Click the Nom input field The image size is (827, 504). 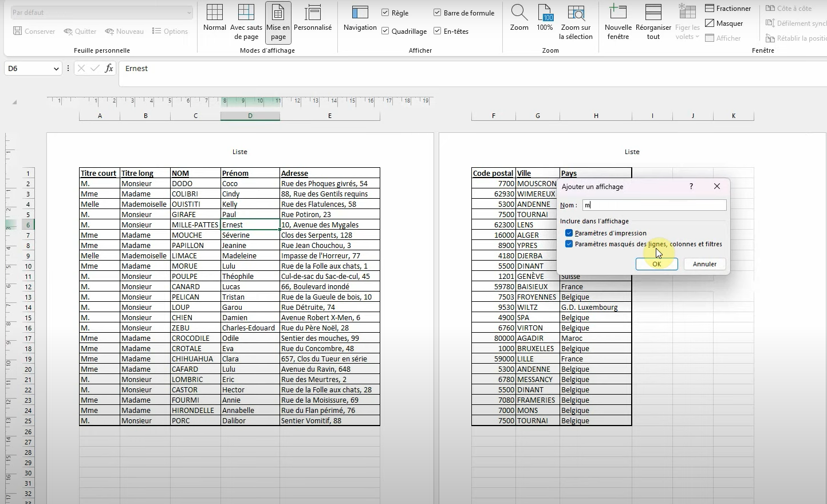coord(654,205)
